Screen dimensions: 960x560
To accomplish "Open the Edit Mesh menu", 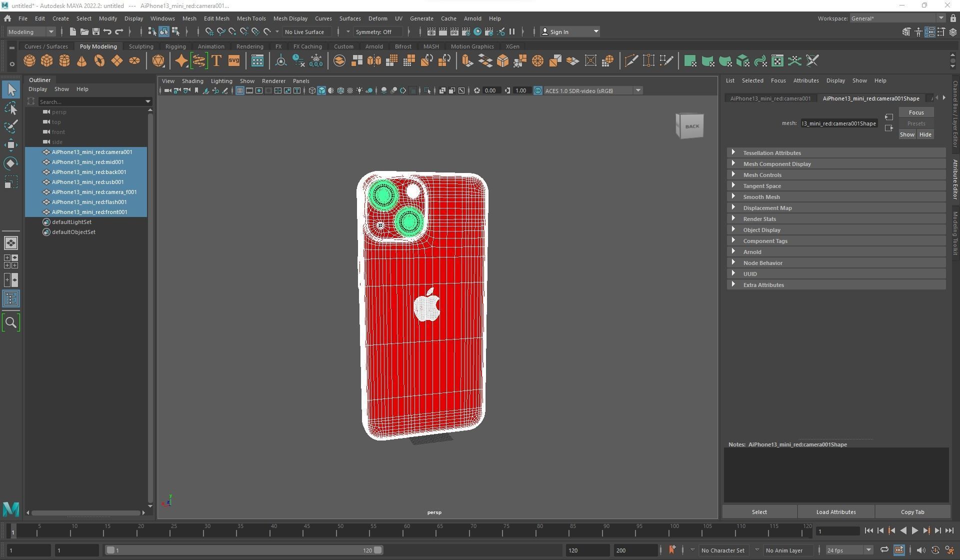I will tap(216, 18).
